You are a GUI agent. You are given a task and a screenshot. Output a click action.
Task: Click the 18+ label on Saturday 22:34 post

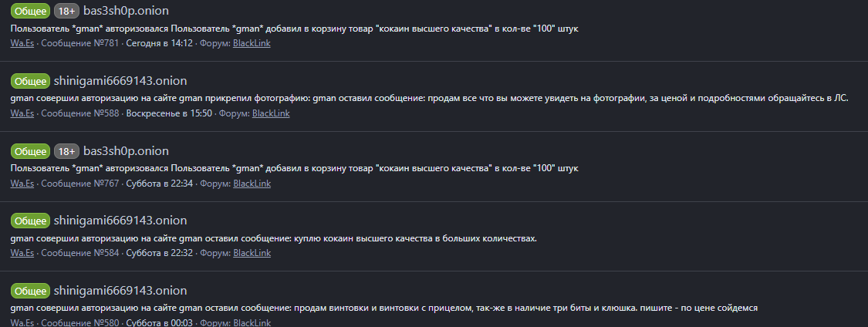[x=66, y=151]
